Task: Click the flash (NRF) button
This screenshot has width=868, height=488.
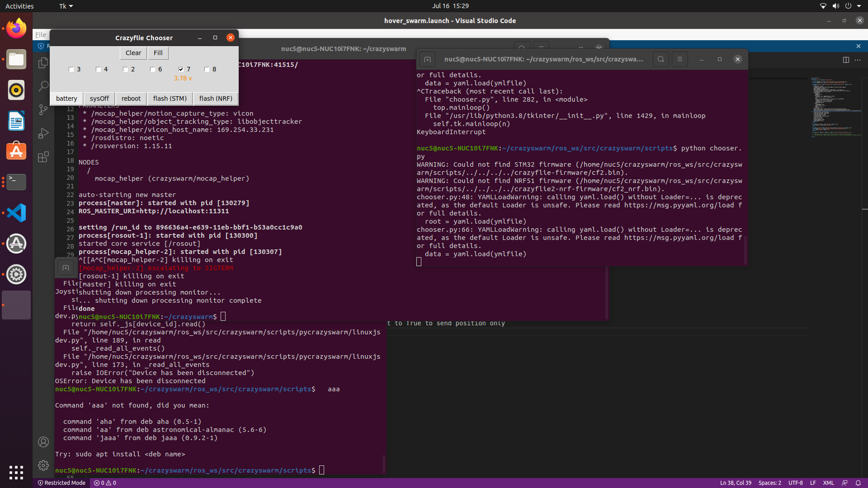Action: [x=216, y=99]
